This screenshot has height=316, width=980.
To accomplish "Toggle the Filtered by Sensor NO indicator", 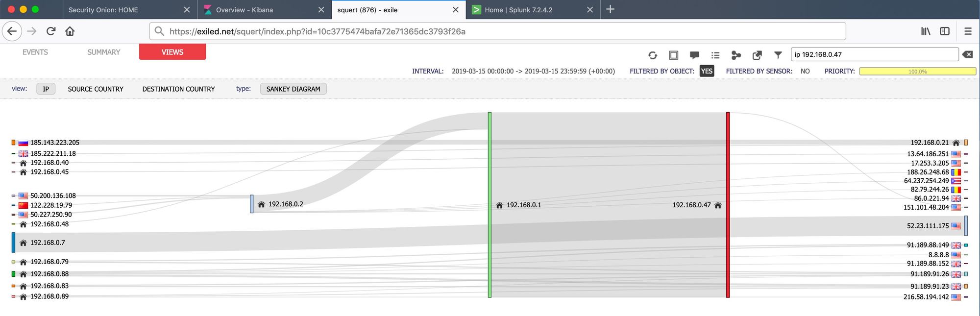I will pyautogui.click(x=805, y=71).
